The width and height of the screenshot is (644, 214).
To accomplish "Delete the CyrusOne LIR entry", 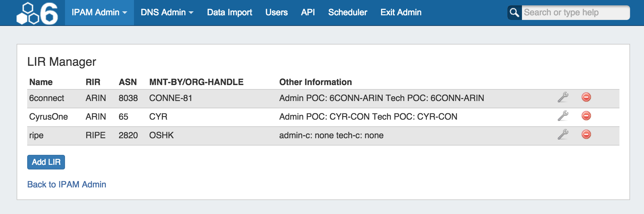I will [586, 116].
